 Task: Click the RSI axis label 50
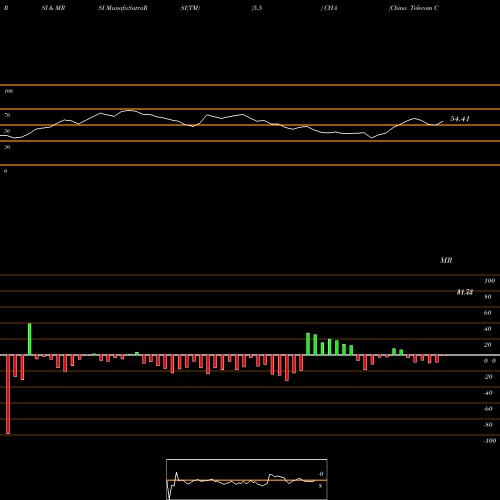(x=7, y=131)
